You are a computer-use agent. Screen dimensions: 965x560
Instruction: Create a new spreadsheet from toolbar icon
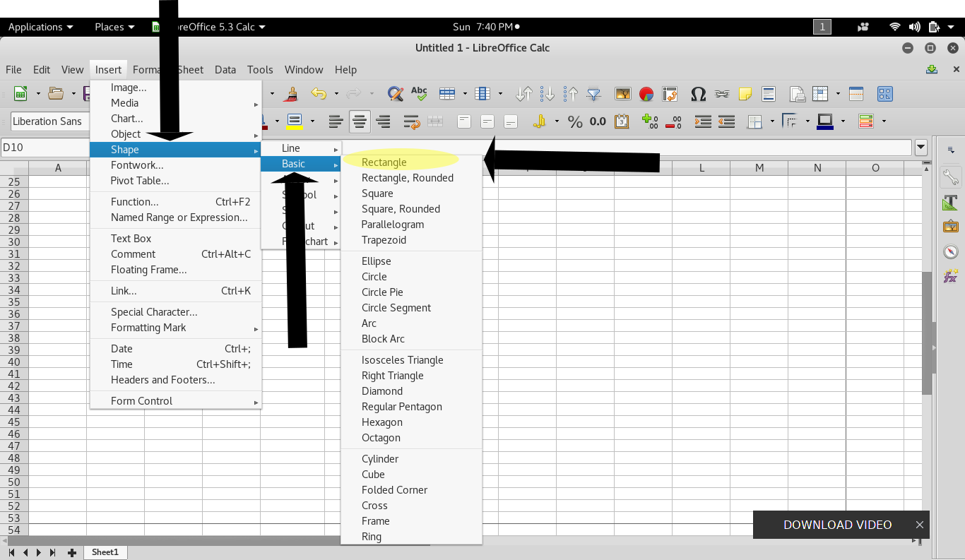point(20,93)
